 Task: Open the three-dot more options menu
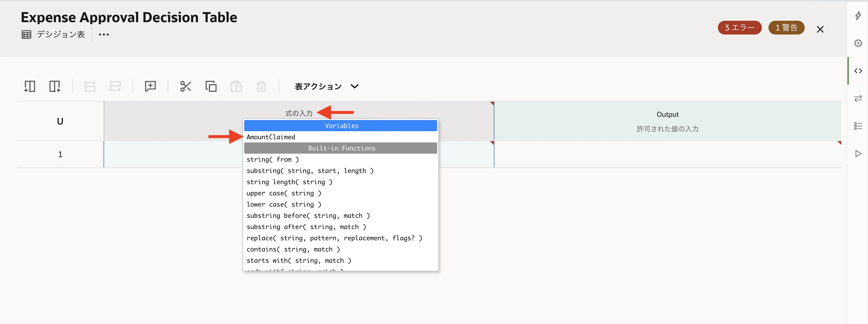pos(104,35)
